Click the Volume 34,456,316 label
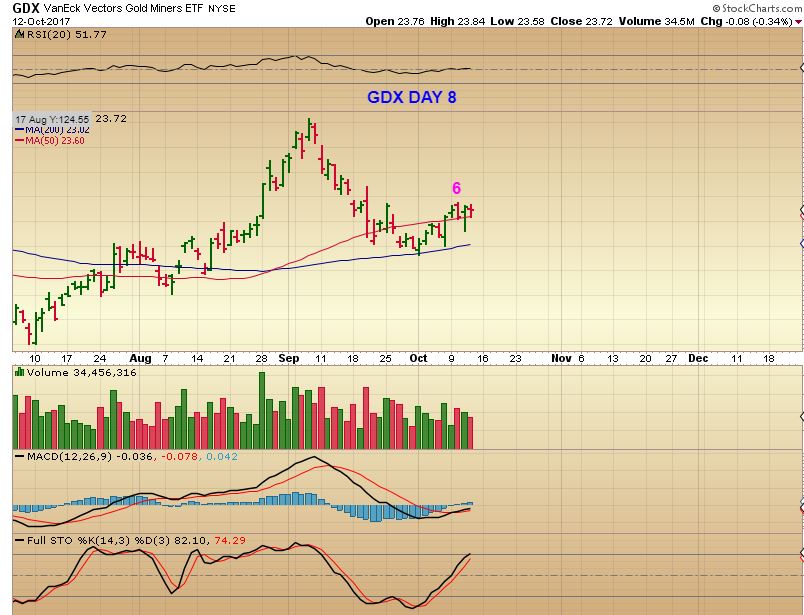 pos(82,372)
